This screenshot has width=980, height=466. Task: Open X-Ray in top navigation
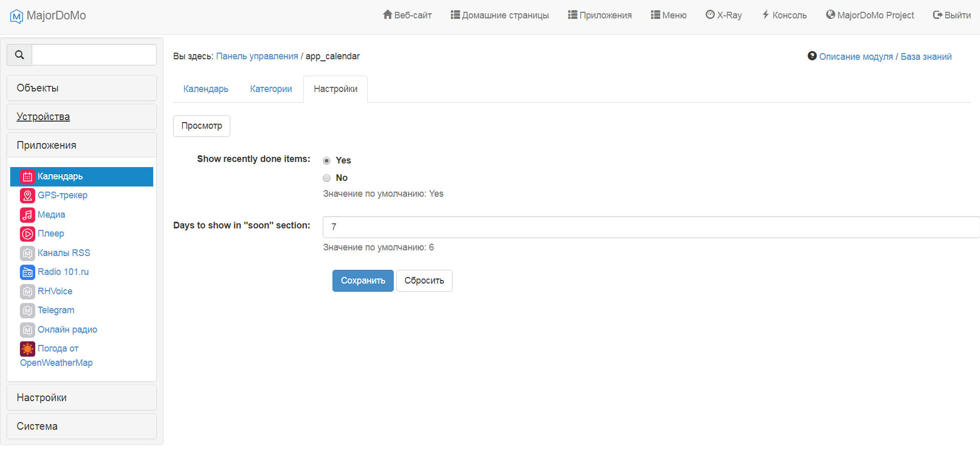(724, 15)
